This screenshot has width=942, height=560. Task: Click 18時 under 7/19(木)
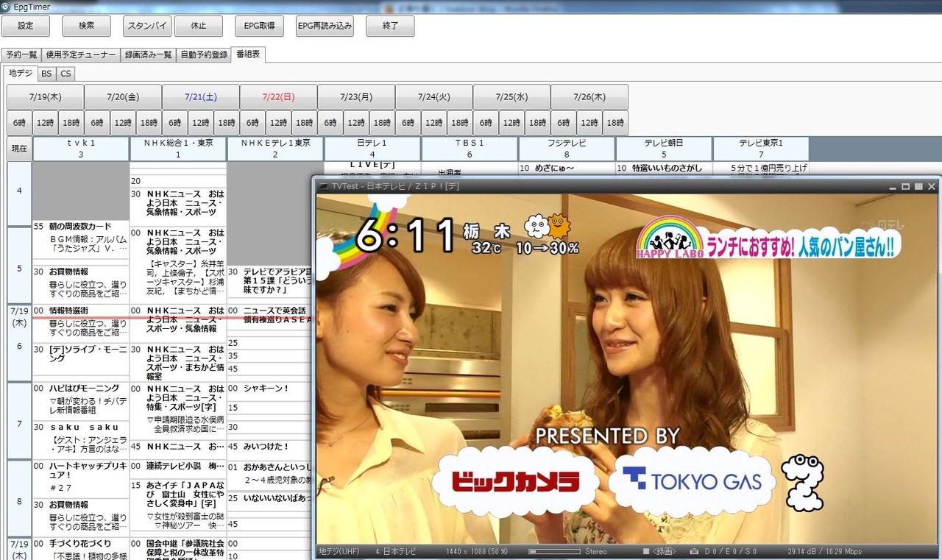tap(71, 123)
